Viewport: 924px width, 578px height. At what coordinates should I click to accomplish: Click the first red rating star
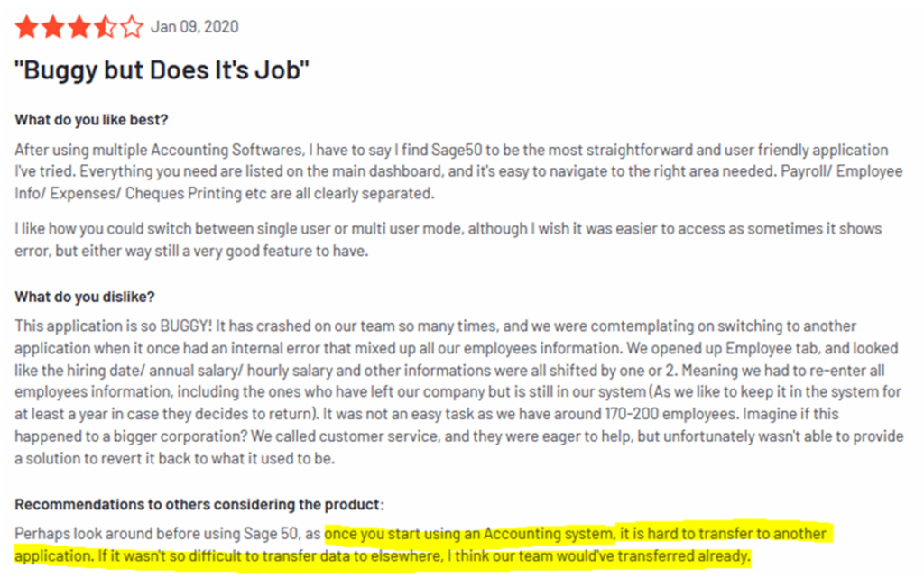tap(26, 27)
